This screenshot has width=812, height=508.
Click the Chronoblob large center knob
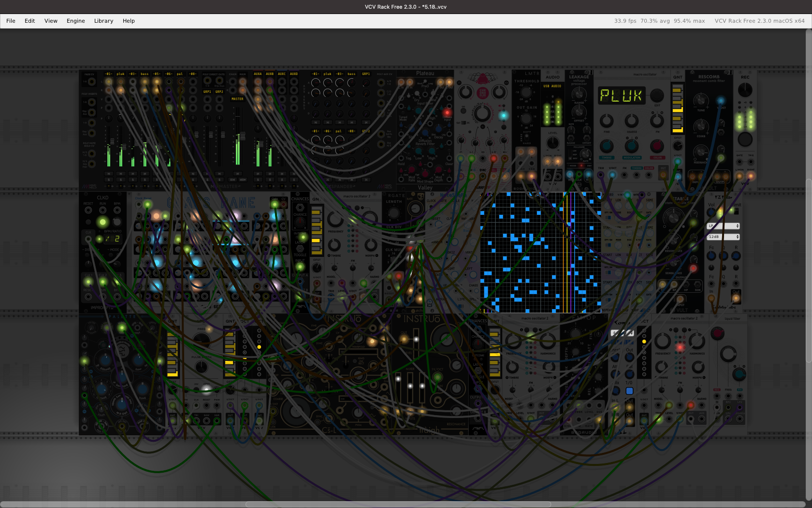pos(481,114)
